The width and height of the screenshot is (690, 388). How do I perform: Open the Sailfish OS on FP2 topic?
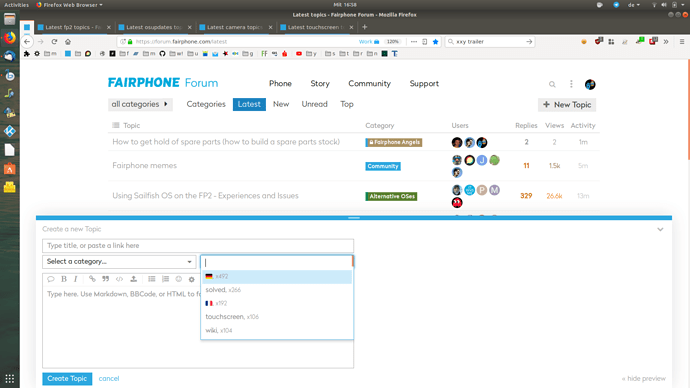[205, 196]
